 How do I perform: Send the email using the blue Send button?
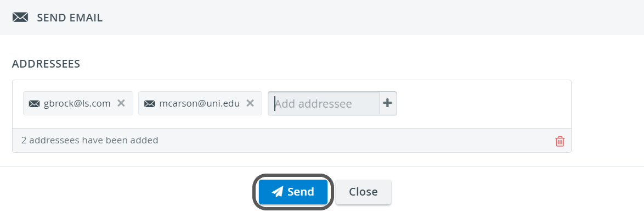[x=293, y=192]
